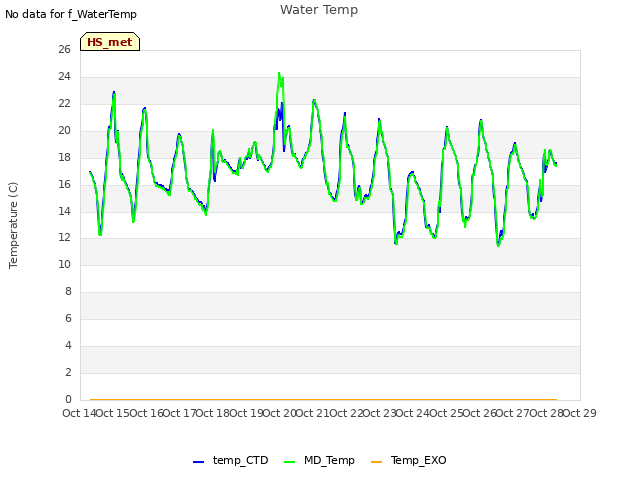
Task: Toggle the MD_Temp legend entry
Action: point(319,460)
